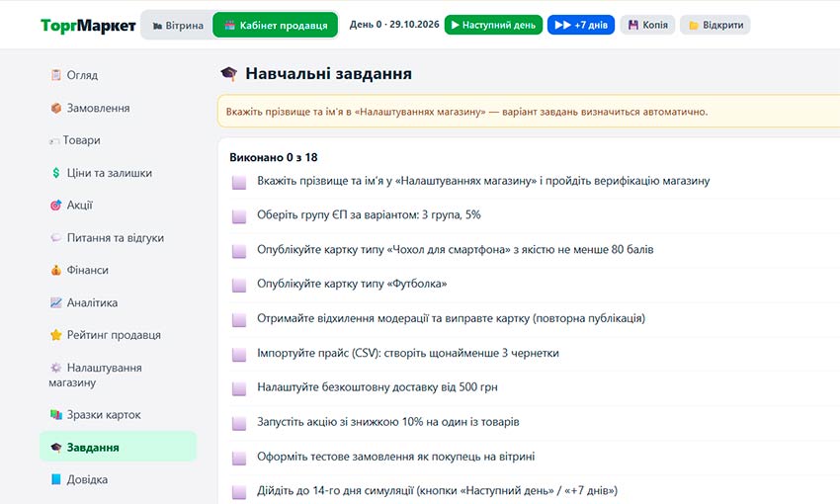Go to Фінанси section

point(118,270)
